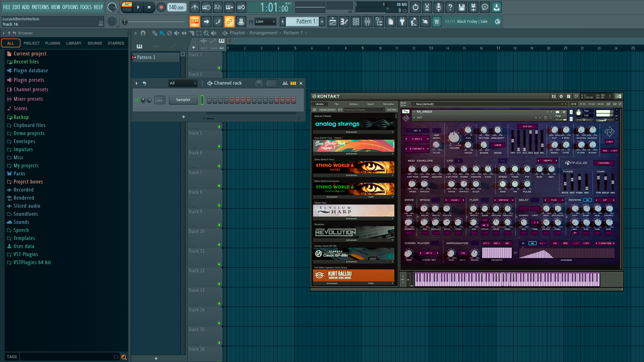The height and width of the screenshot is (362, 644).
Task: Save project with the floppy disk icon
Action: [462, 8]
